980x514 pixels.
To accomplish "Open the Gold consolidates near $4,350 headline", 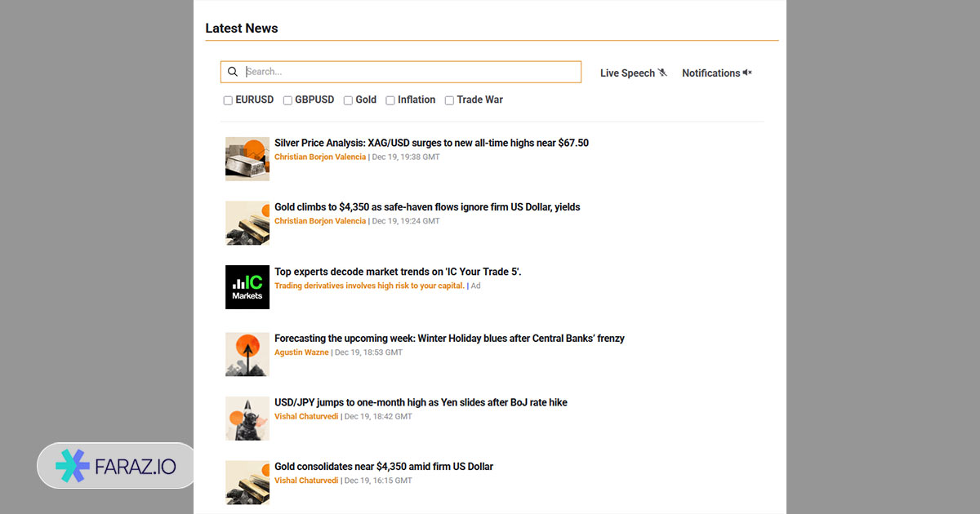I will pos(384,467).
